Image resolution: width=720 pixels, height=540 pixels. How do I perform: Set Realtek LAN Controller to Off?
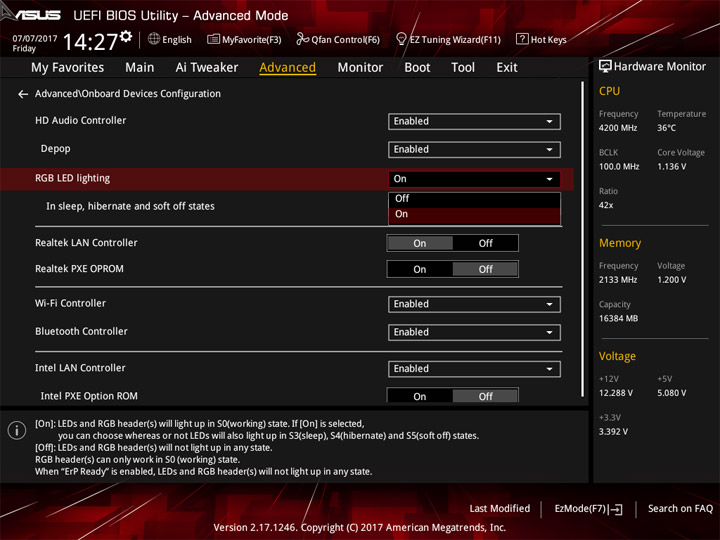(485, 243)
